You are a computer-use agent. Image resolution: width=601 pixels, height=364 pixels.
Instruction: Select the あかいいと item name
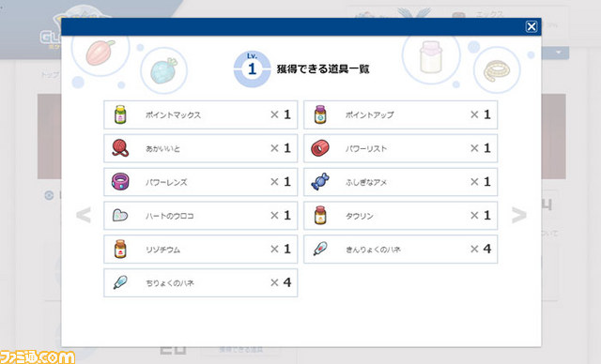tap(162, 148)
